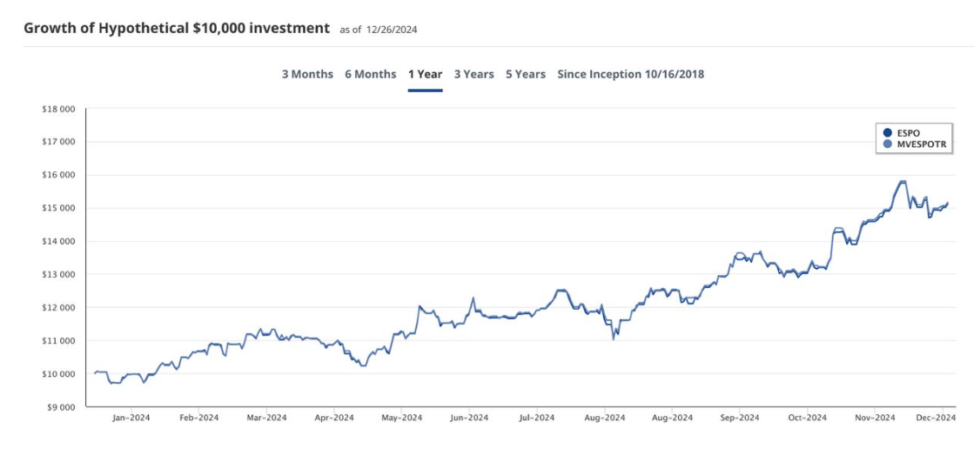Click the $13 000 y-axis label

tap(60, 274)
